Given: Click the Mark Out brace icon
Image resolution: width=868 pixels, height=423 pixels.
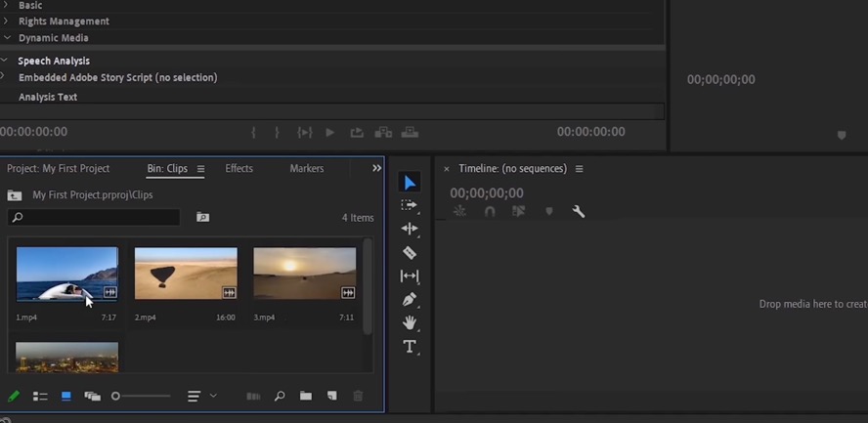Looking at the screenshot, I should click(x=278, y=133).
